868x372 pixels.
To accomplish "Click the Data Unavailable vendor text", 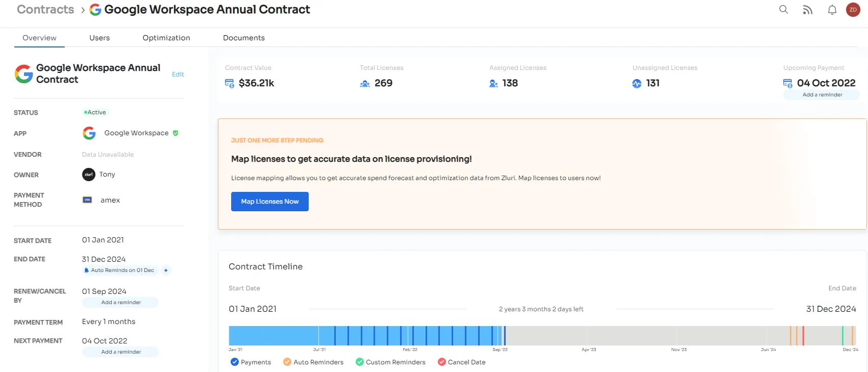I will click(108, 155).
